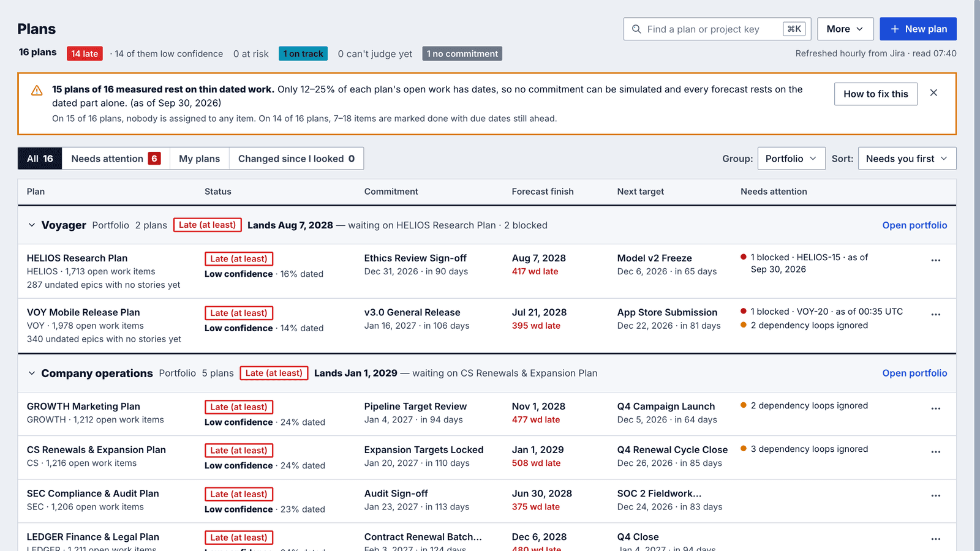Click the Forecast finish column header

pyautogui.click(x=543, y=192)
